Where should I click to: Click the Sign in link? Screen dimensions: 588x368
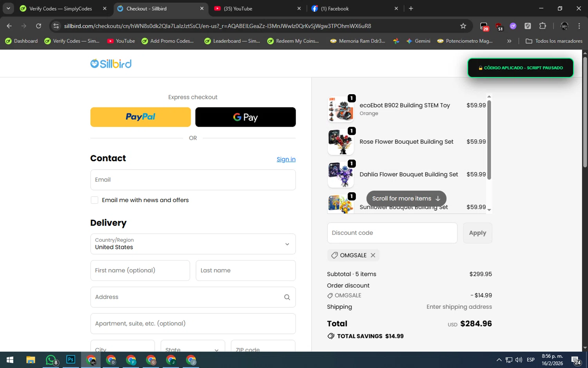click(x=286, y=159)
